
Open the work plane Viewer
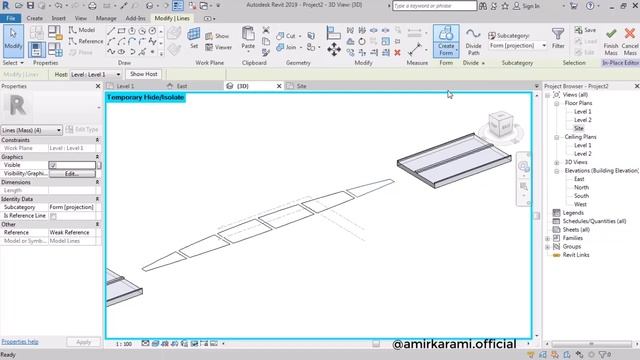[218, 47]
